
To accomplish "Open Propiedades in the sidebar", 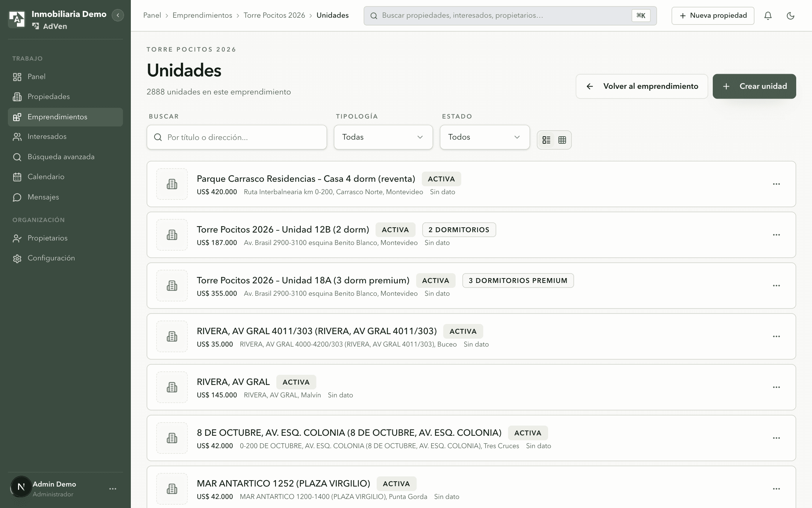I will point(65,97).
